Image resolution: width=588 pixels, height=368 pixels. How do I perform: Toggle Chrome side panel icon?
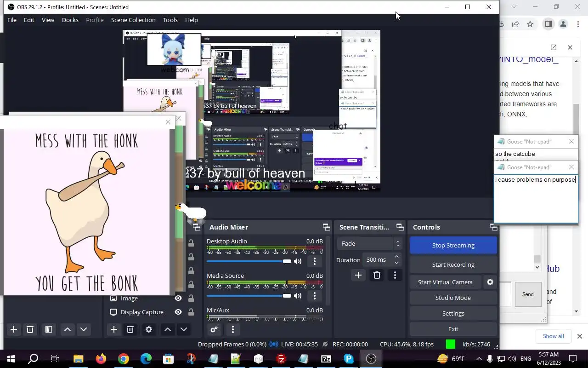548,24
